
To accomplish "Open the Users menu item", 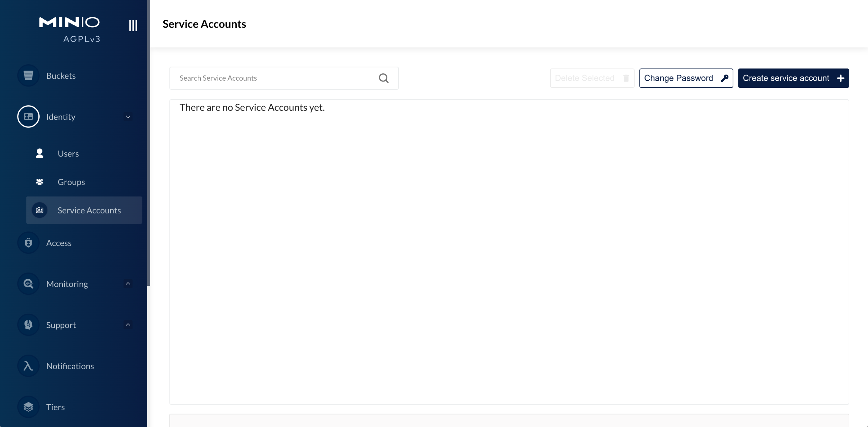I will coord(68,154).
